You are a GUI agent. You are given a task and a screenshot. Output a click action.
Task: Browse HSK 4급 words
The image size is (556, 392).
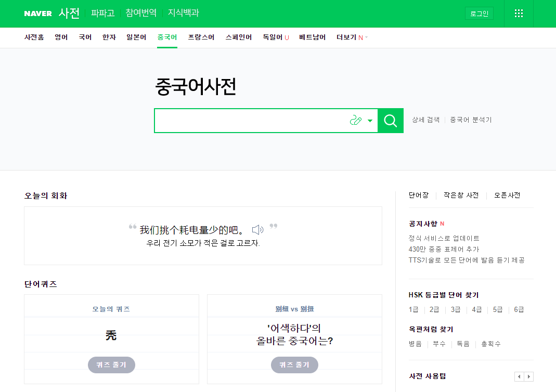coord(476,309)
